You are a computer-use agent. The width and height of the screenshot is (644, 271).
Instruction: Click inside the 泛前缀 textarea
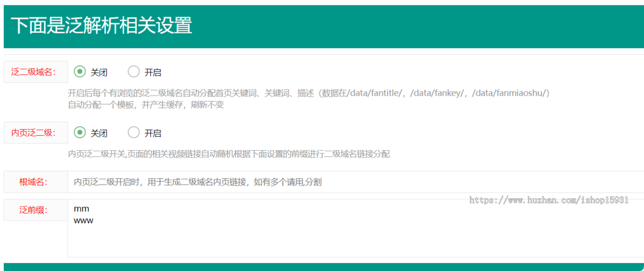(x=355, y=228)
